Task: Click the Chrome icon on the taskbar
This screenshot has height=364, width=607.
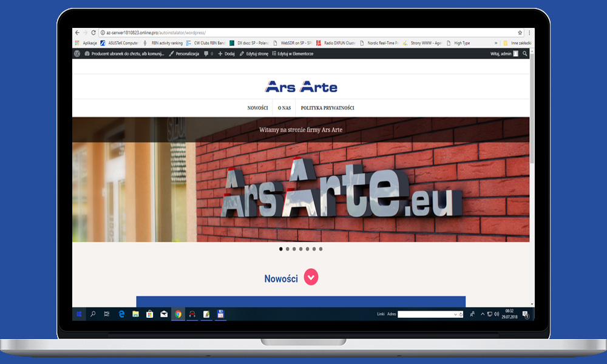Action: tap(178, 314)
